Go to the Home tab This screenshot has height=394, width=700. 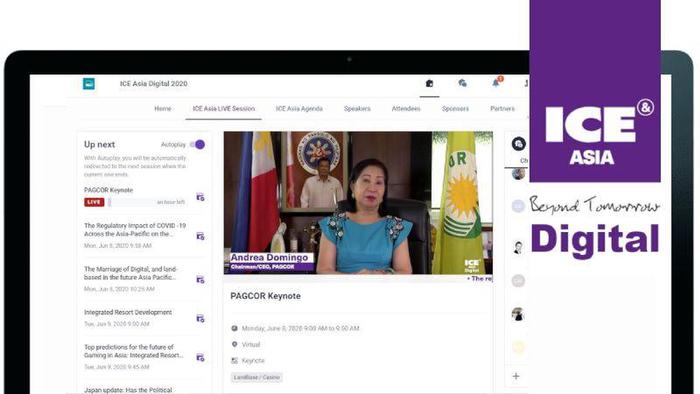(162, 108)
